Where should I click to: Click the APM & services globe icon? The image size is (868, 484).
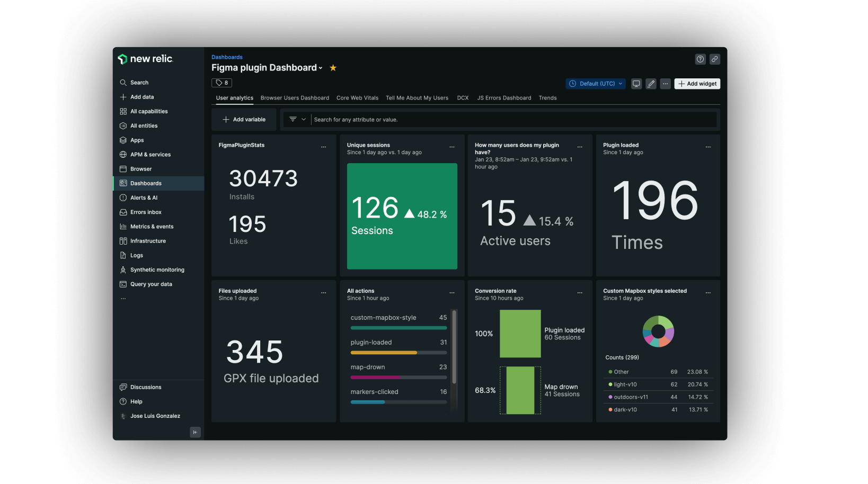[123, 155]
